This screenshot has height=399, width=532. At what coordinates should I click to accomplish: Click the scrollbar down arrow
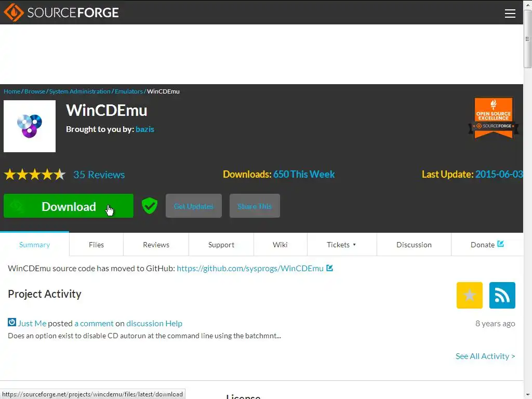(528, 395)
